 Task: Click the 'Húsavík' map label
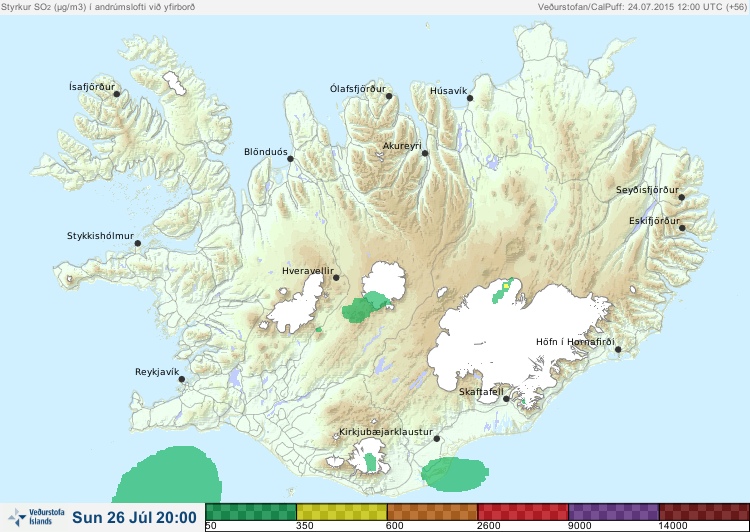(x=448, y=91)
